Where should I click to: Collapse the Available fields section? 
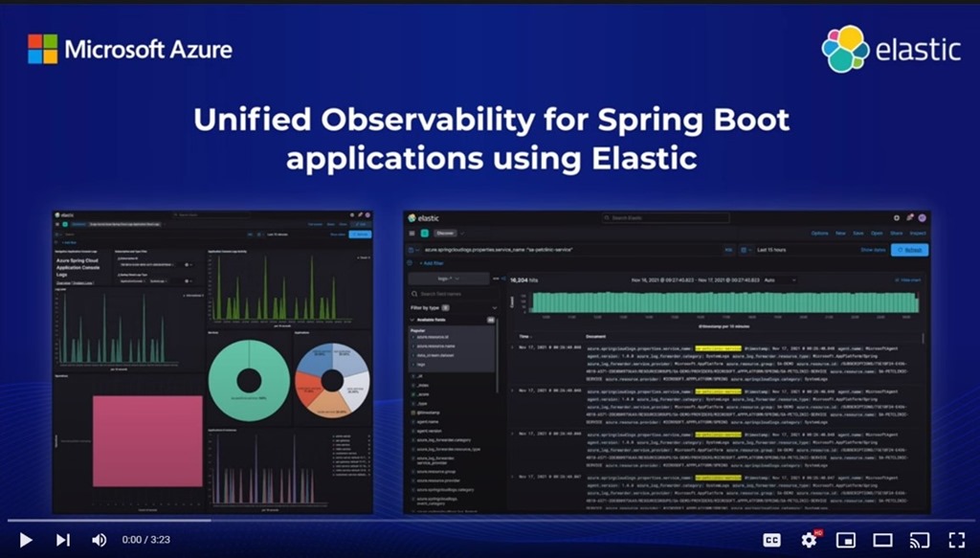coord(410,320)
